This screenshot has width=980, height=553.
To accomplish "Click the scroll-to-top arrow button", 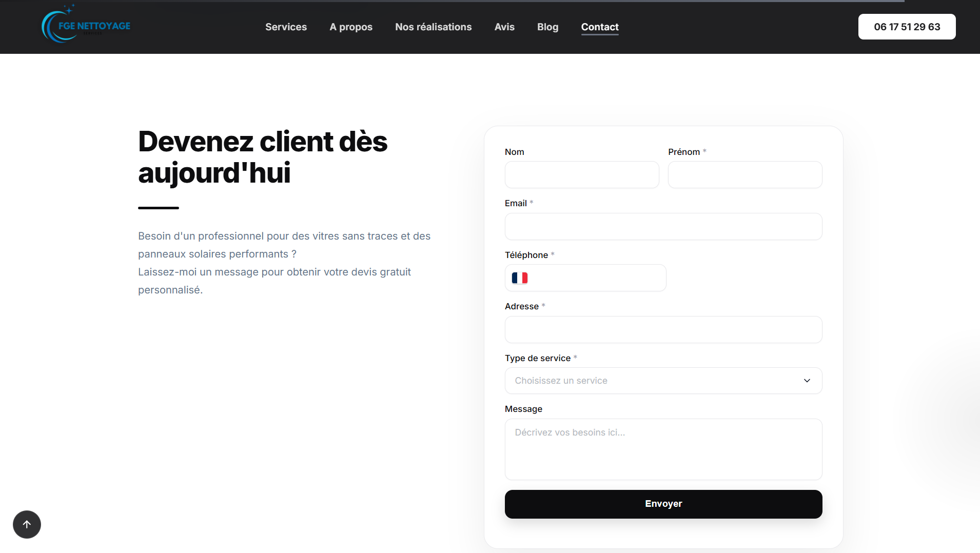I will (x=27, y=524).
